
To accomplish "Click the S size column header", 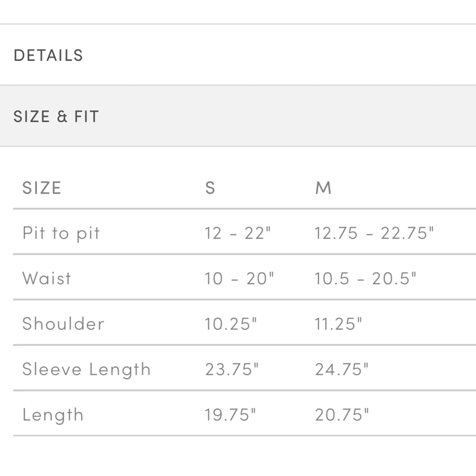I will [210, 188].
